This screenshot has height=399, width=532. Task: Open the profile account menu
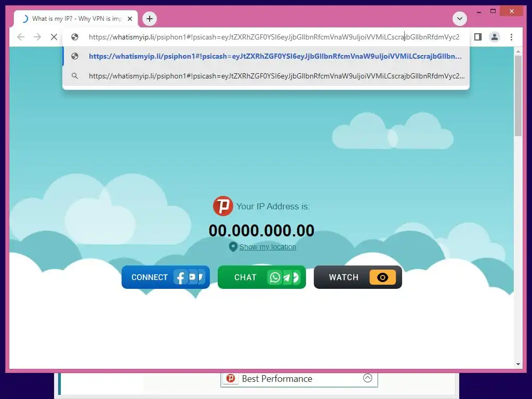495,37
